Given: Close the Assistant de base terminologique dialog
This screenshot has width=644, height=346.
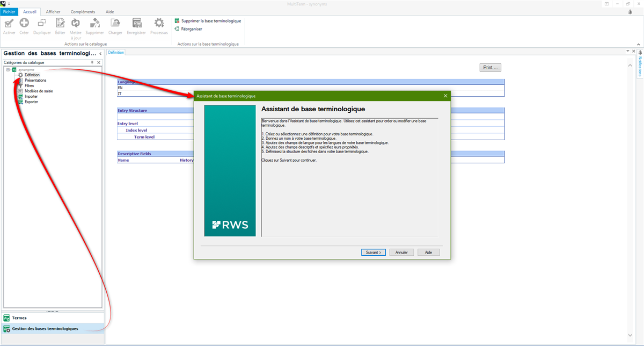Looking at the screenshot, I should (x=445, y=96).
